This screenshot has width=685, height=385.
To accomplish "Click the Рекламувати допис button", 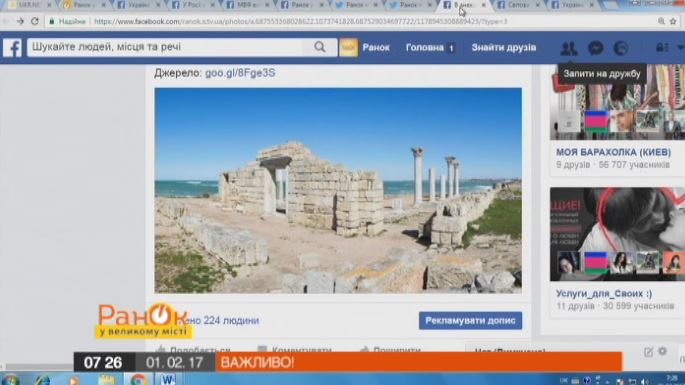I will [x=471, y=320].
